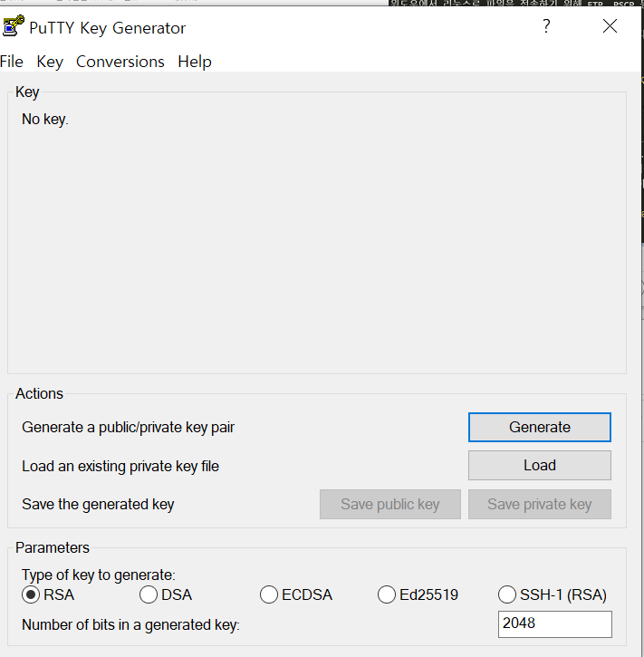
Task: Open the Help menu
Action: tap(195, 62)
